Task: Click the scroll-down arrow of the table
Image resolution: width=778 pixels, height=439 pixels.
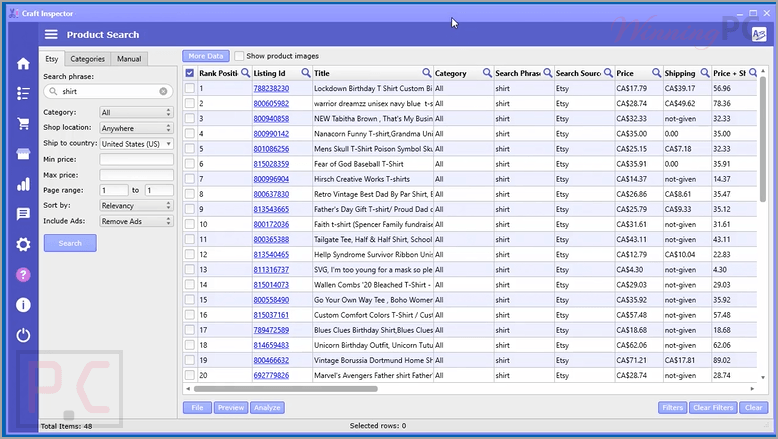Action: click(763, 377)
